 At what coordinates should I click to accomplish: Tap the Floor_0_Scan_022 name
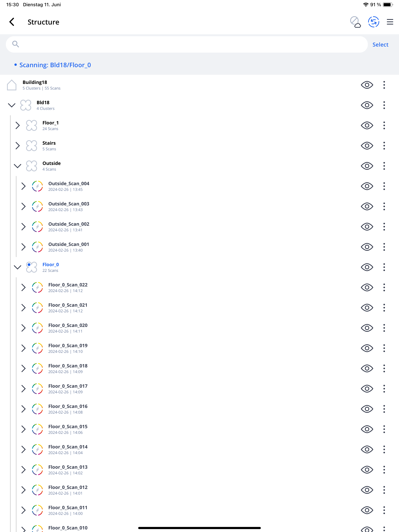pyautogui.click(x=68, y=285)
